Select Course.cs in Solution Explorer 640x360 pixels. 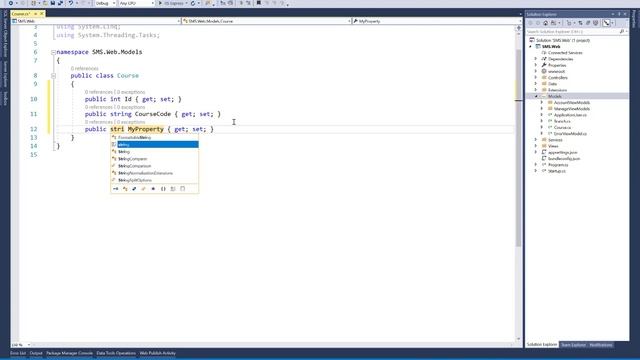tap(562, 127)
